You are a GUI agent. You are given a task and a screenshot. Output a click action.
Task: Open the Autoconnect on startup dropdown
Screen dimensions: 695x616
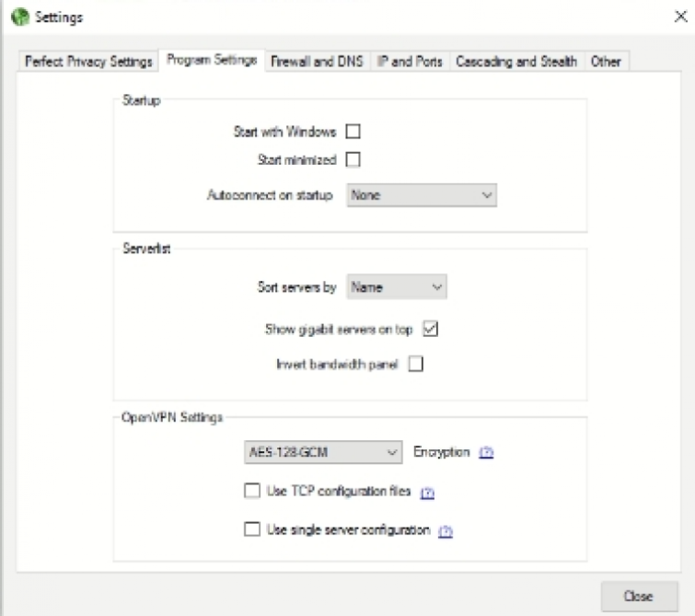(422, 195)
